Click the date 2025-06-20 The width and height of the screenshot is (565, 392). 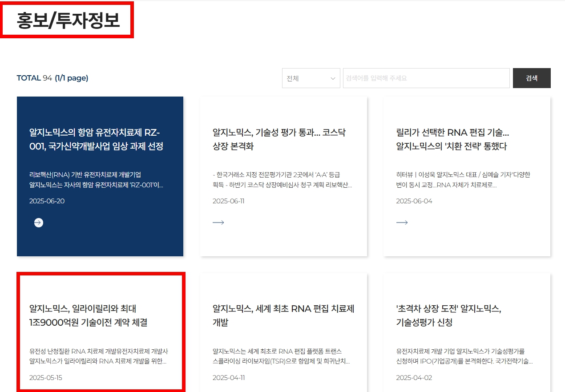pos(47,201)
